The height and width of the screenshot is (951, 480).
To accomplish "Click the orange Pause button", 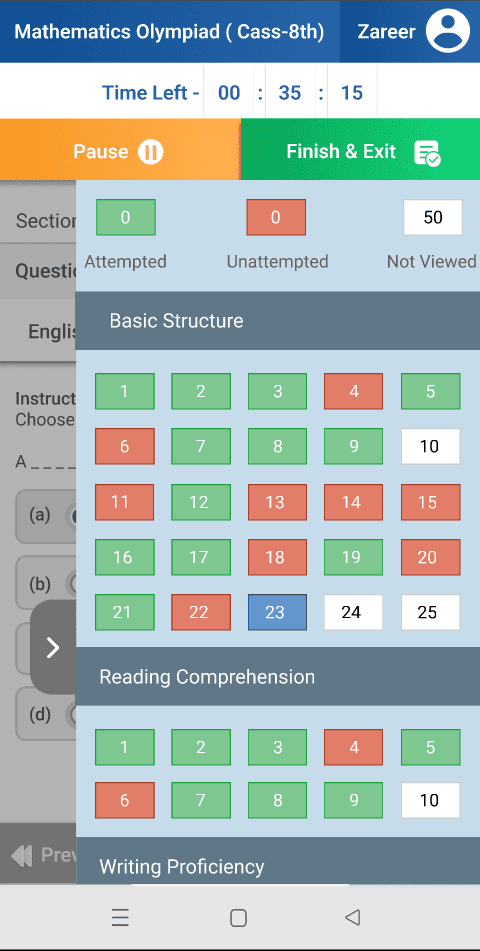I will (120, 150).
